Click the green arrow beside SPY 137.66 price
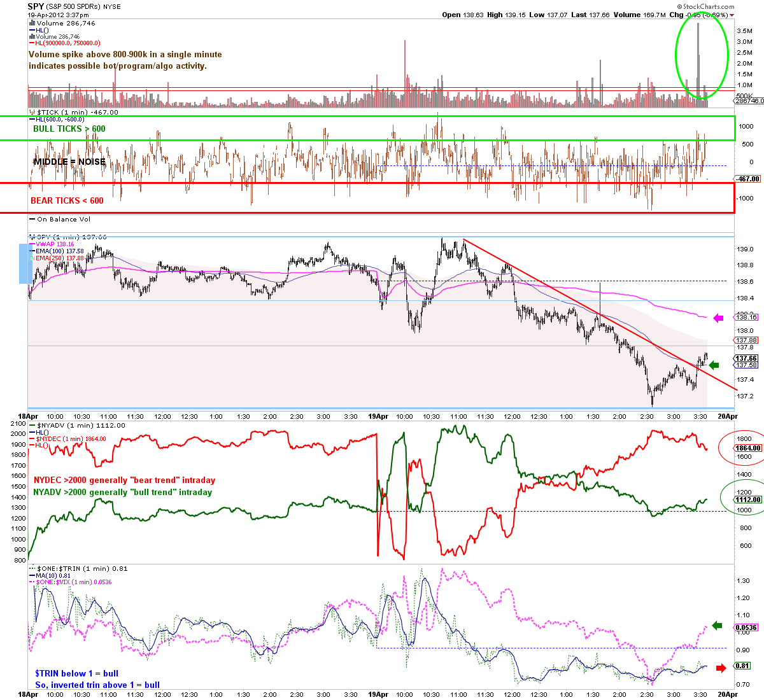 coord(714,365)
